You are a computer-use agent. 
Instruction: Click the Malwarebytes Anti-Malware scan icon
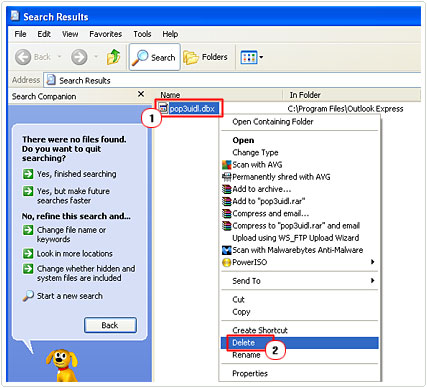tap(227, 250)
